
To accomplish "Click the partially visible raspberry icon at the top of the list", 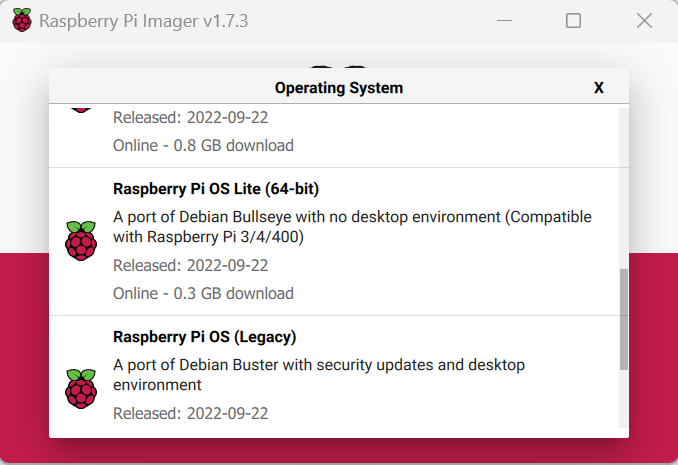I will [x=81, y=110].
